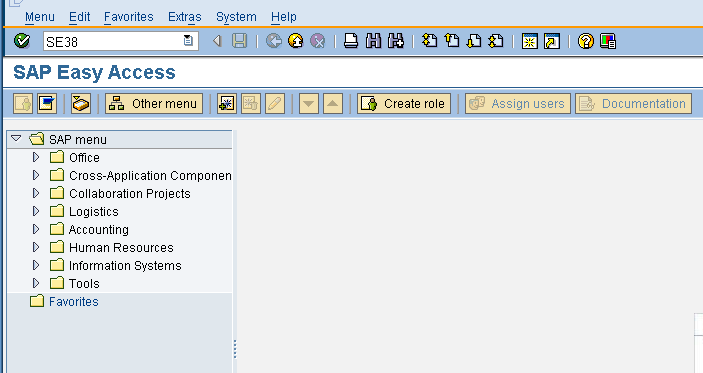Expand the Accounting folder node
Screen dimensions: 703x373
click(x=36, y=229)
